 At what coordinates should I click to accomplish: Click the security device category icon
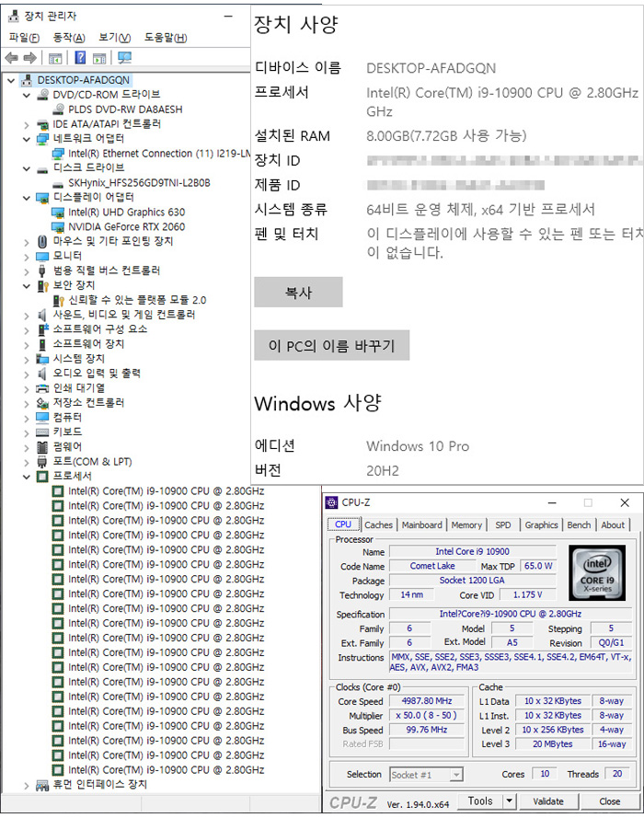42,286
